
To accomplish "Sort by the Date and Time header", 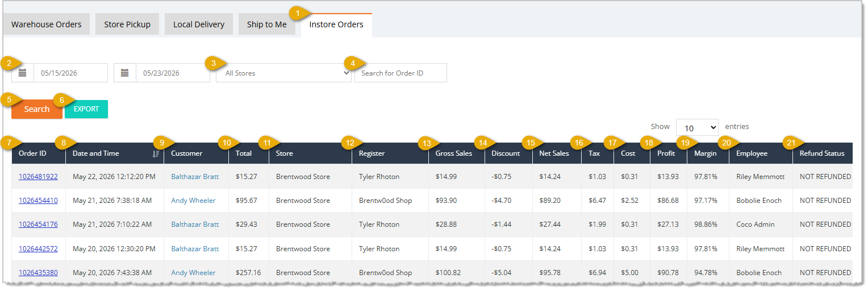I will (115, 153).
